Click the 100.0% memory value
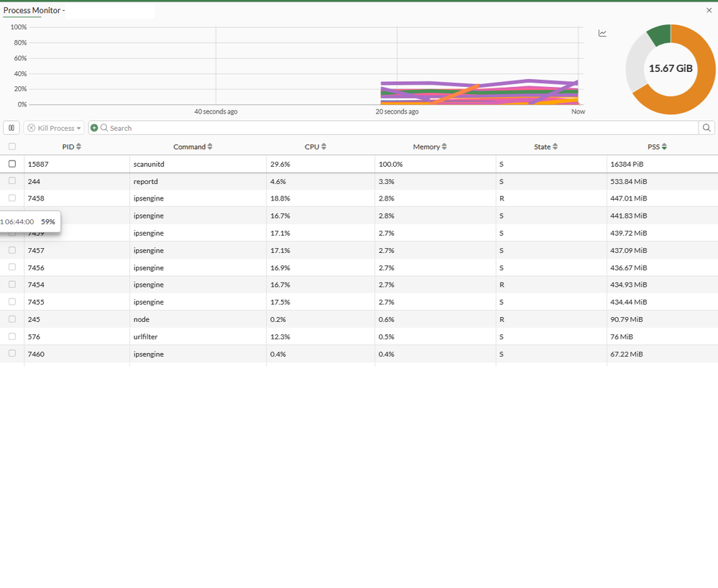Viewport: 718px width, 588px height. (390, 164)
